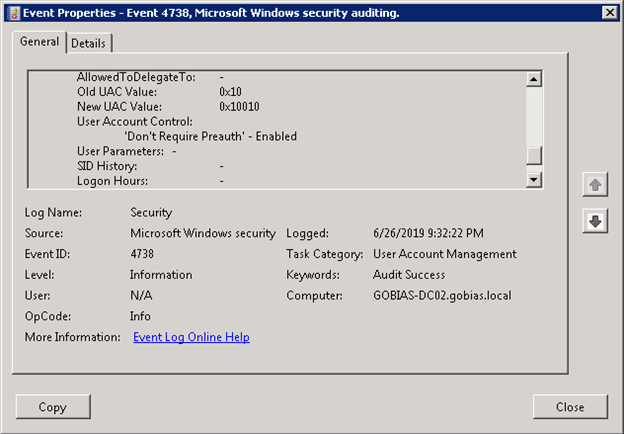The height and width of the screenshot is (434, 624).
Task: Click the 'Don't Require Preauth' - Enabled line
Action: [211, 136]
